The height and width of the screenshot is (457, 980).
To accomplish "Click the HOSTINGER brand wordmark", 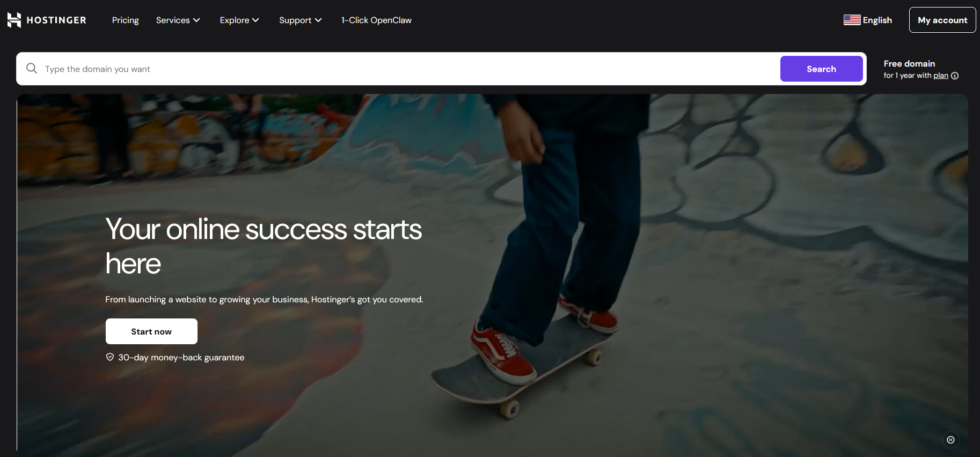I will pos(56,20).
